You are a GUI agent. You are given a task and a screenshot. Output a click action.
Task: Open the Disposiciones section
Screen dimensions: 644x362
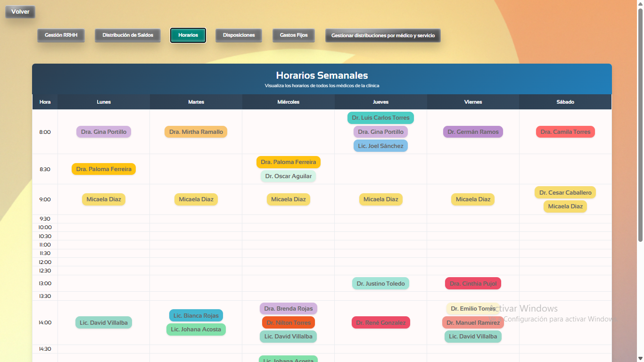click(239, 34)
